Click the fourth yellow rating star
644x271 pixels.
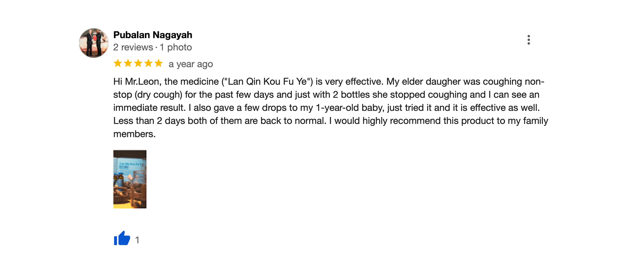(148, 63)
